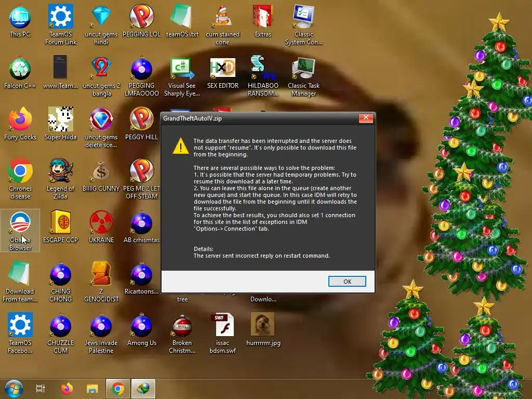Launch Firefox from the taskbar
532x399 pixels.
pos(67,389)
